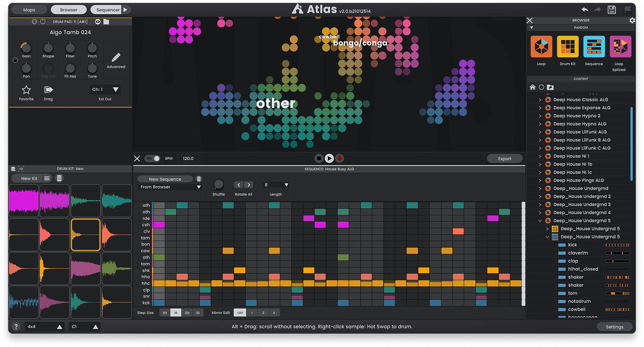Delete the drum kit with trash icon
Image resolution: width=644 pixels, height=347 pixels.
pyautogui.click(x=59, y=178)
